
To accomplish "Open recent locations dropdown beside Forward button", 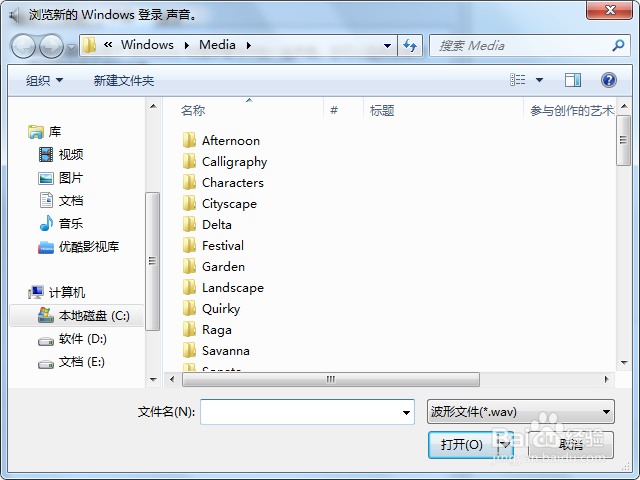I will [71, 47].
